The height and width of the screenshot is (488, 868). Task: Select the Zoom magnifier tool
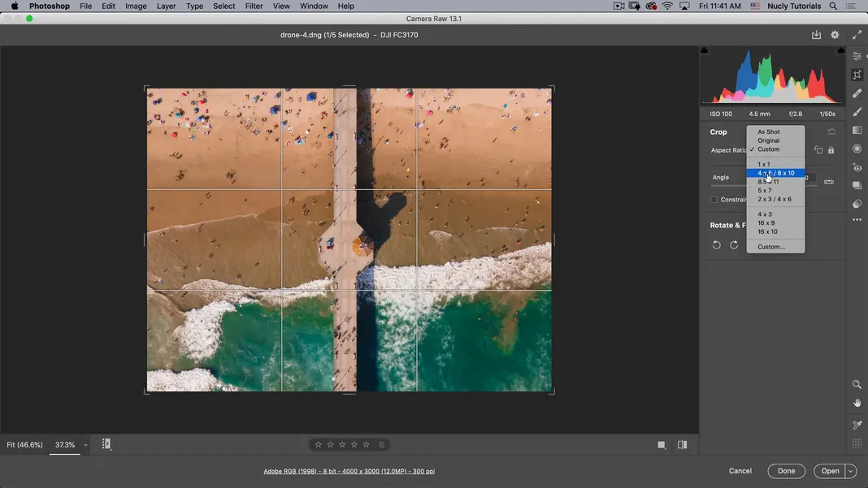[x=857, y=385]
